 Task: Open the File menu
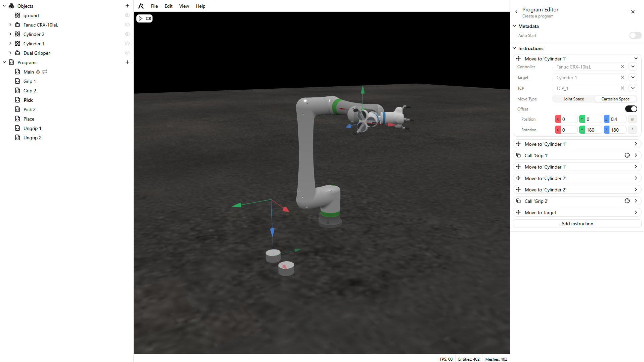pos(154,6)
